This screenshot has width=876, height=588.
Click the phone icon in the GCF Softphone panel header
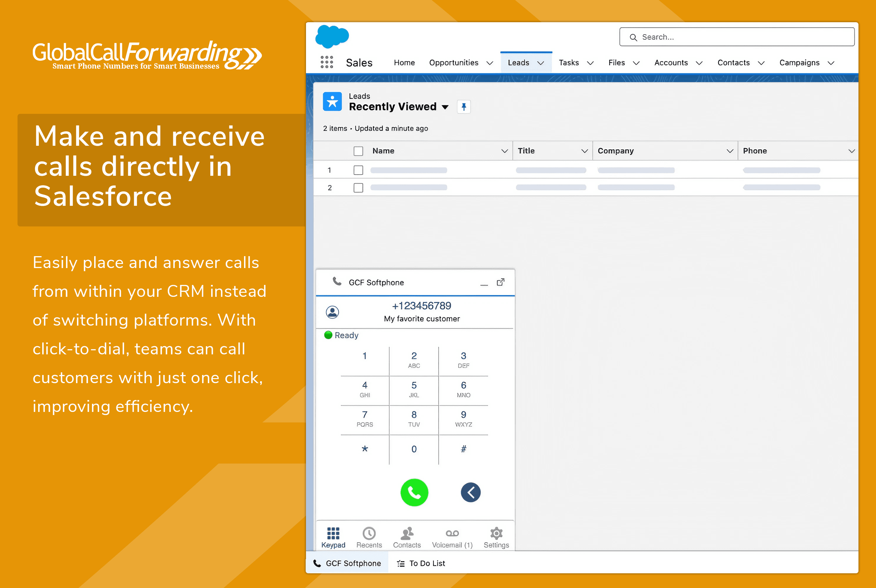point(337,281)
